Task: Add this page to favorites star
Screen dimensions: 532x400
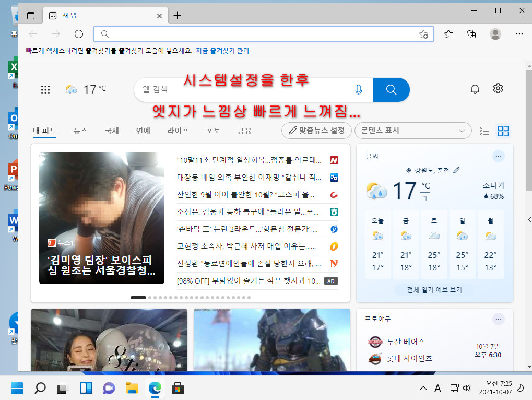Action: coord(423,34)
